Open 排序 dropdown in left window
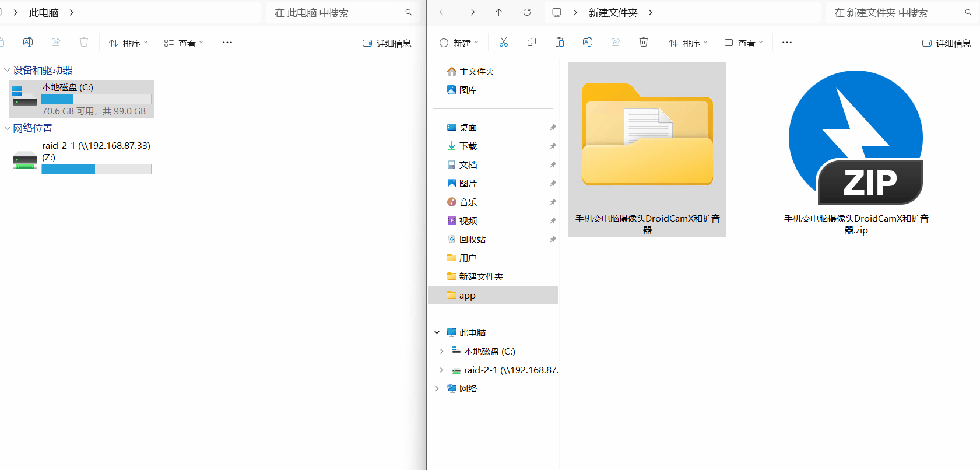This screenshot has width=980, height=470. pyautogui.click(x=128, y=43)
